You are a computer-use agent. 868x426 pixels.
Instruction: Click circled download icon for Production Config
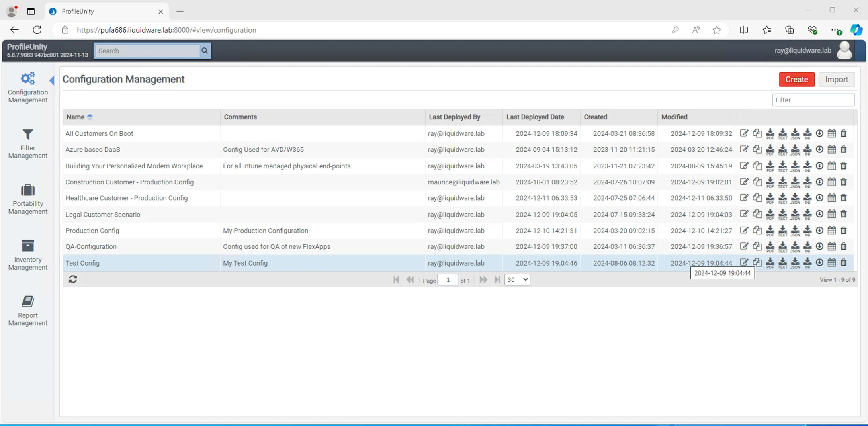[819, 231]
